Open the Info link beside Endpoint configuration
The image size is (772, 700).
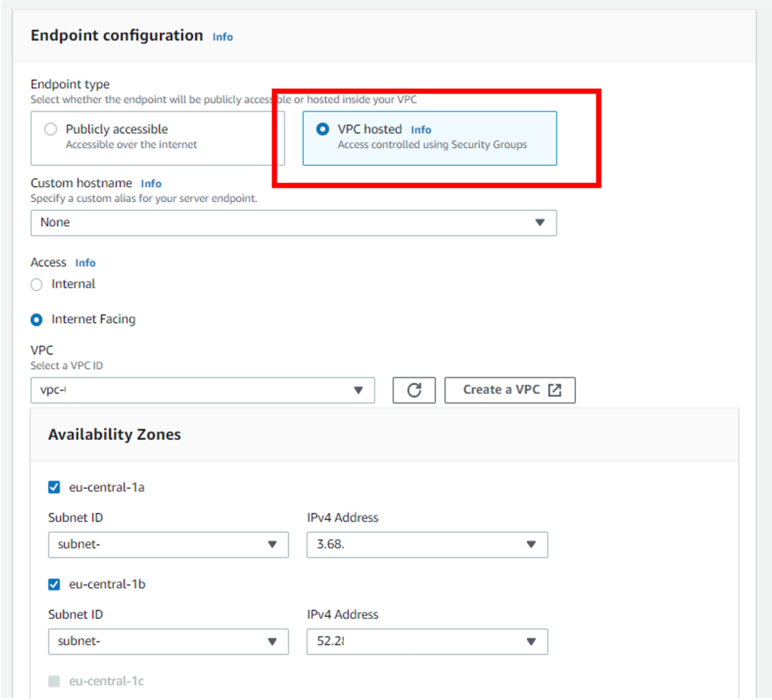(x=222, y=36)
